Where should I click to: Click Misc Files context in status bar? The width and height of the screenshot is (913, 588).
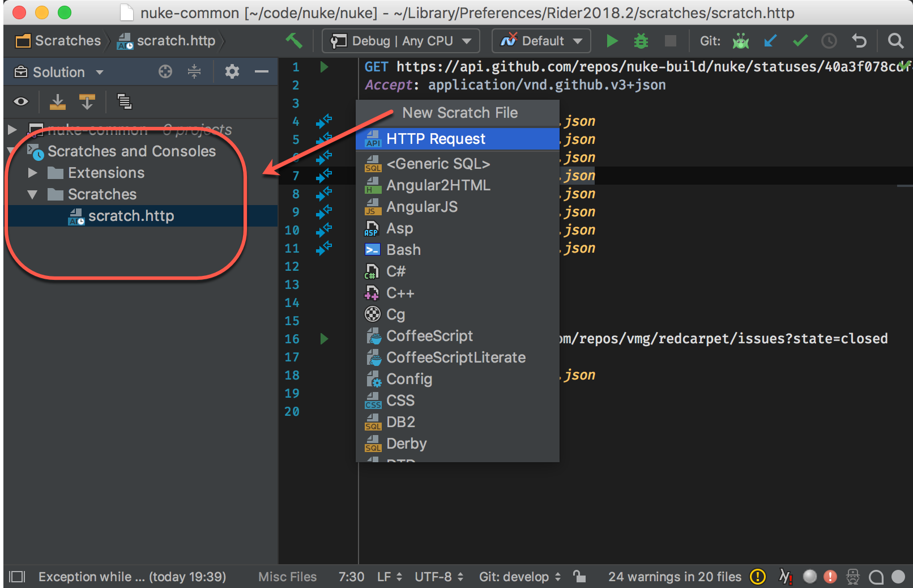[x=287, y=577]
